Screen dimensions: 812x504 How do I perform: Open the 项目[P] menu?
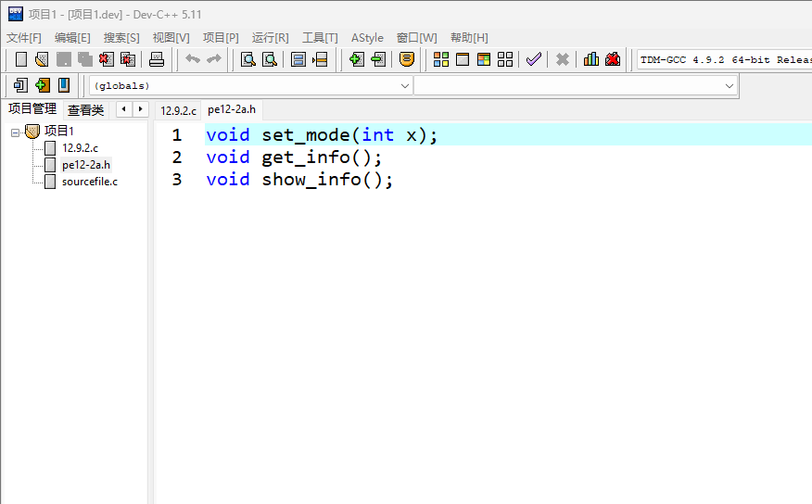[x=221, y=38]
